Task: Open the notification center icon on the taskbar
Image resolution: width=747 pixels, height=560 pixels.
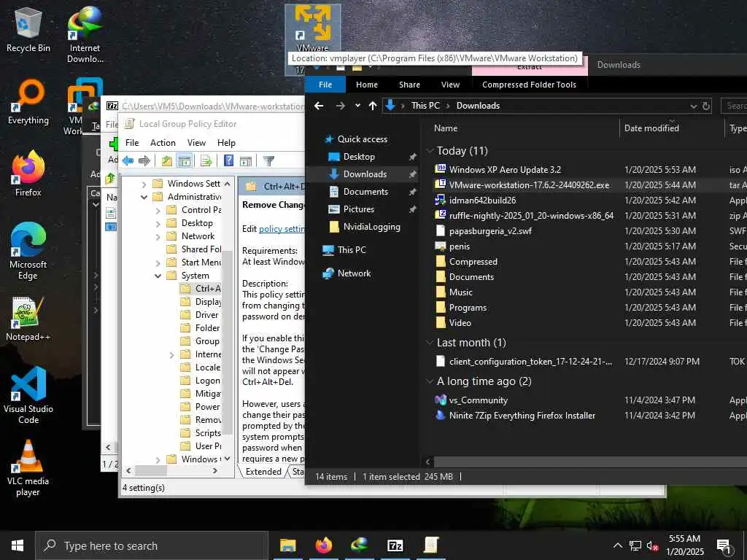Action: pyautogui.click(x=724, y=546)
